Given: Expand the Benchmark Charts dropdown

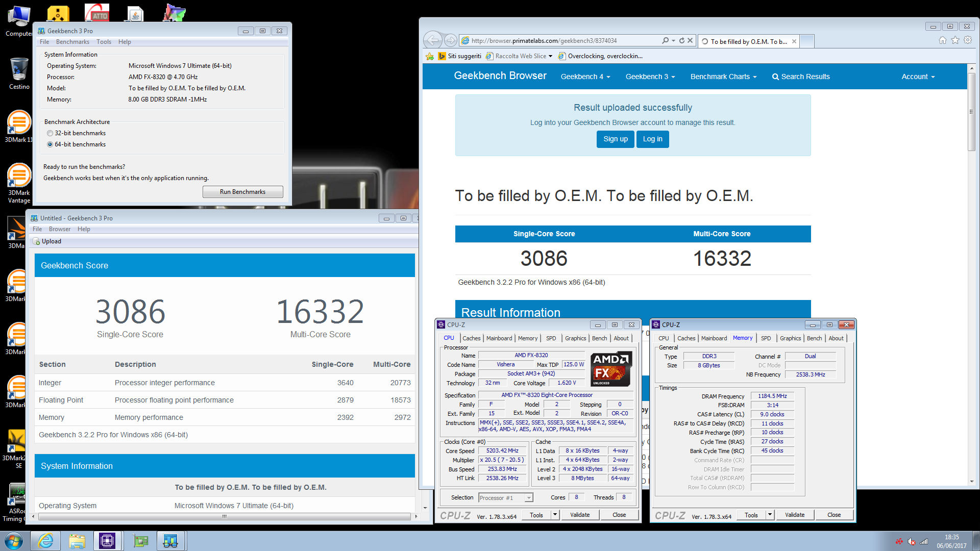Looking at the screenshot, I should [x=723, y=77].
